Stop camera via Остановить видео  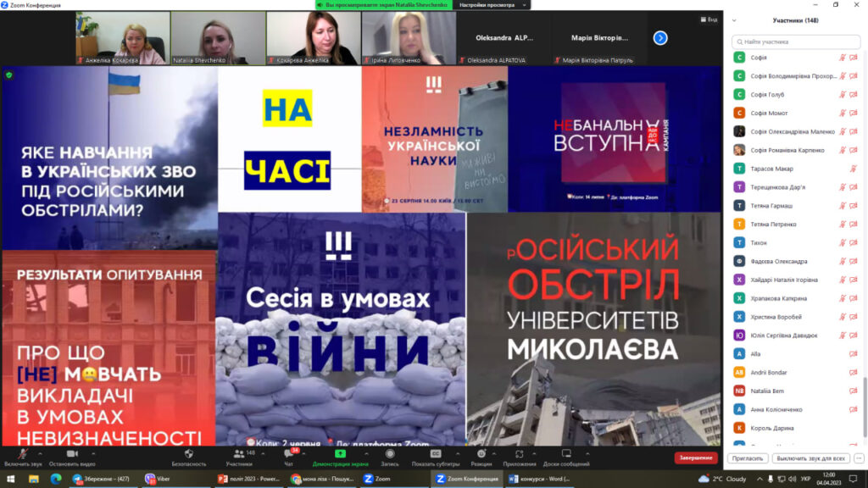[x=71, y=455]
